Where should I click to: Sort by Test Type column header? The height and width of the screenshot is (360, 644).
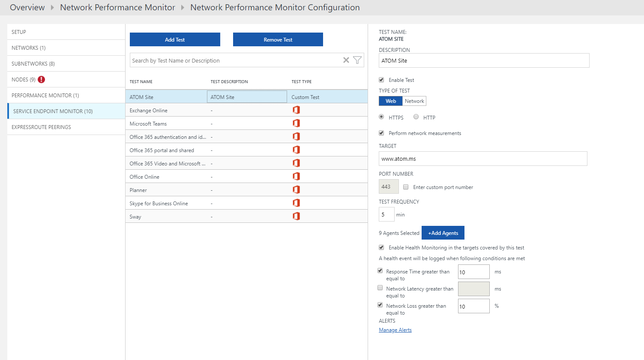pos(302,81)
